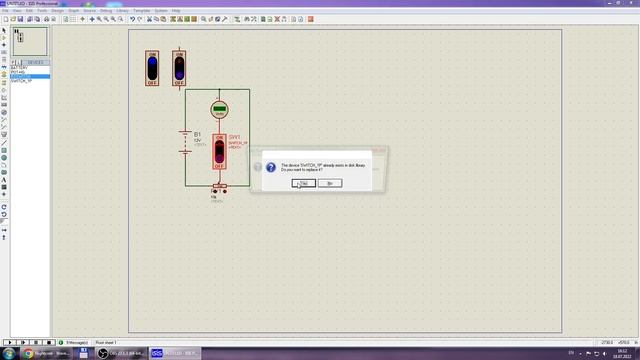The image size is (640, 360).
Task: Select the Virtual Instruments tool
Action: pos(4,134)
